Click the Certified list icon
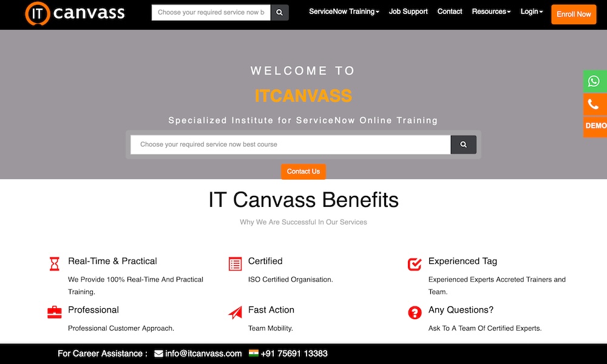Viewport: 607px width, 364px height. pos(235,264)
